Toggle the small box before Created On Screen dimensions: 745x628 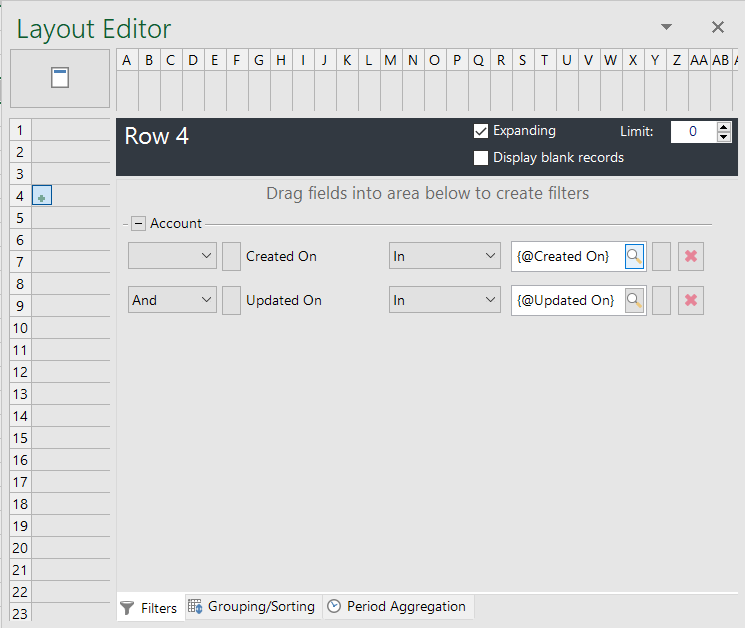click(x=231, y=257)
